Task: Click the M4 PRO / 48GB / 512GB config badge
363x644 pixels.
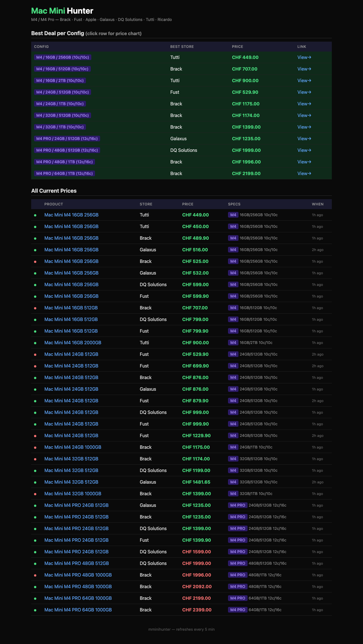Action: pos(67,150)
